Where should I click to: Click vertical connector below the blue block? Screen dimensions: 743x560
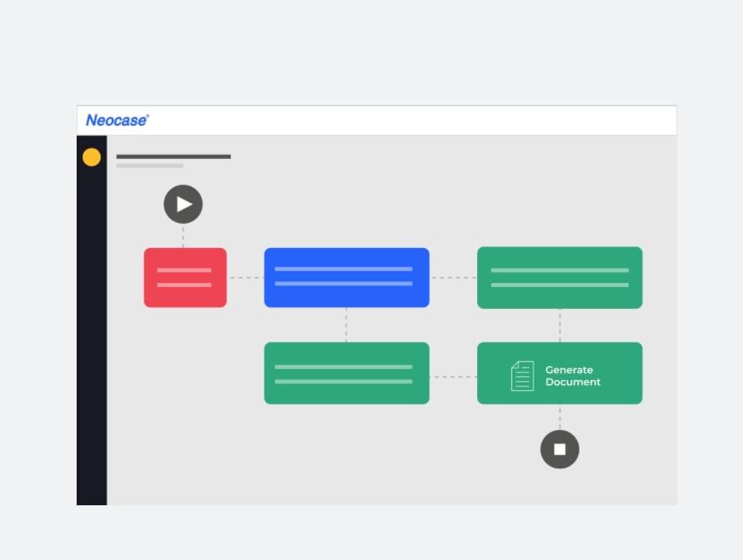coord(346,325)
